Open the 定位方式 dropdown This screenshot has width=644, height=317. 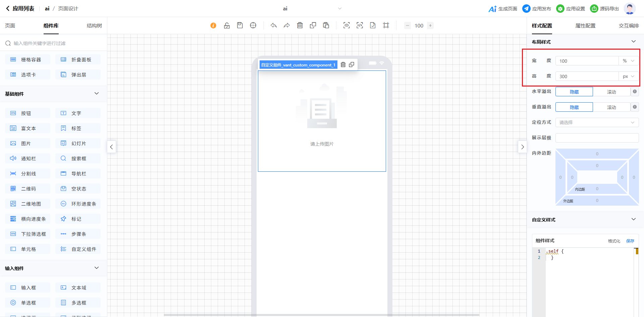point(597,122)
